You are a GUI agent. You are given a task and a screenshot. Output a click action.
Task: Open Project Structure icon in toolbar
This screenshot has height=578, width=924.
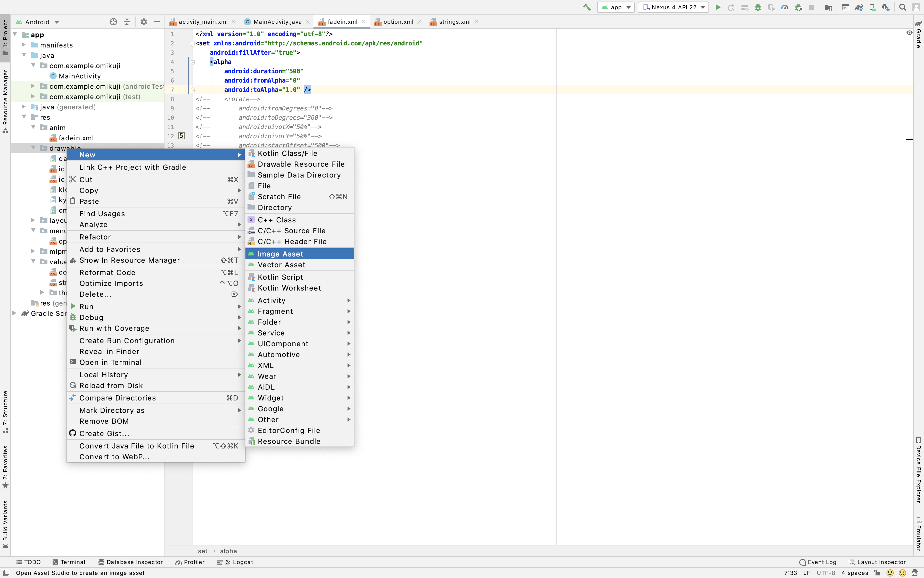tap(829, 7)
